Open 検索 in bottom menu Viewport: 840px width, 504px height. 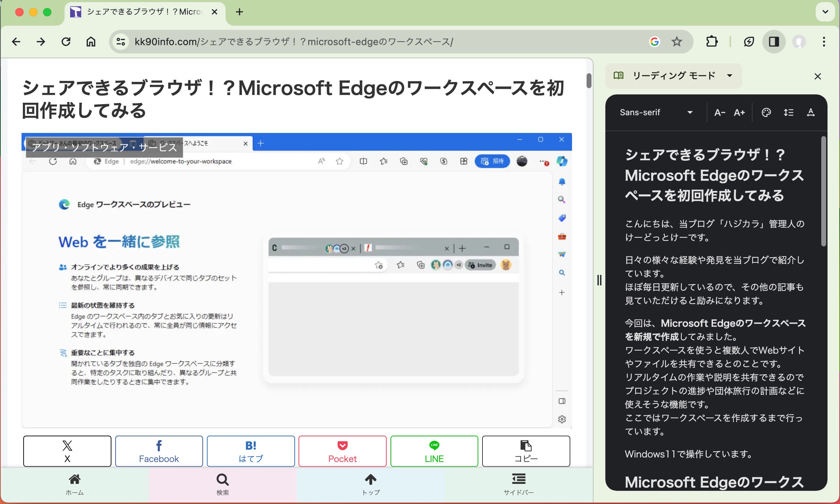pos(222,485)
